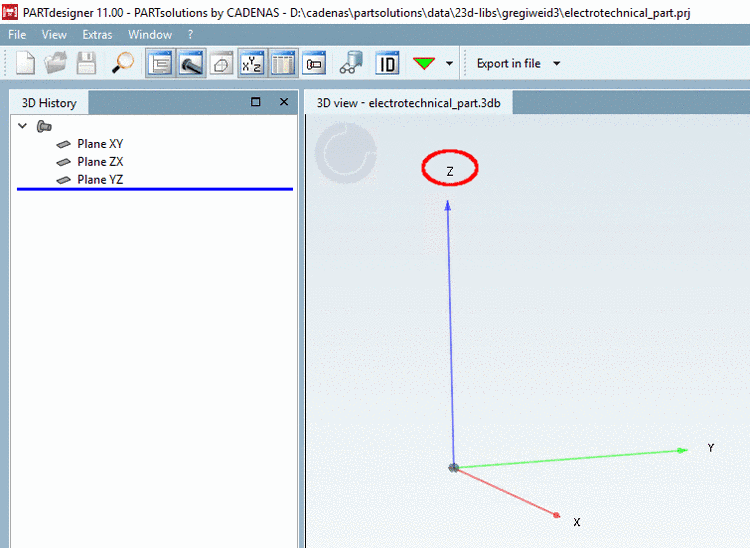Open the View menu
750x548 pixels.
[54, 34]
